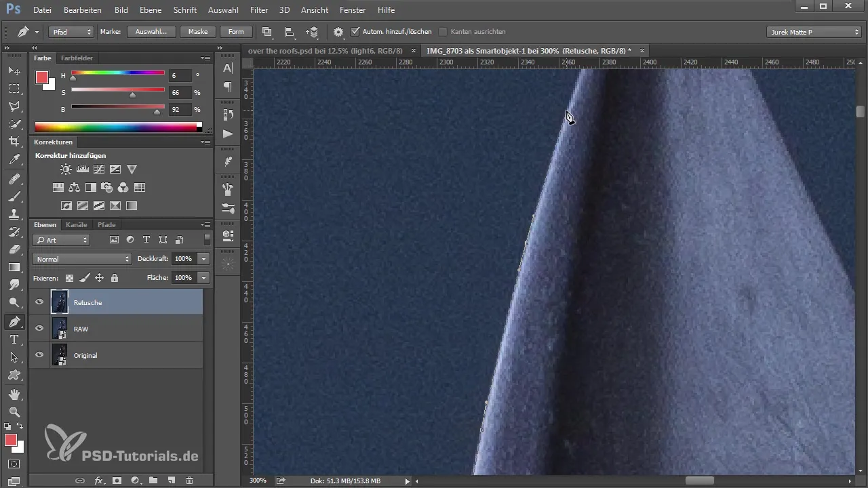
Task: Open the Pfad tool mode dropdown
Action: [x=71, y=32]
